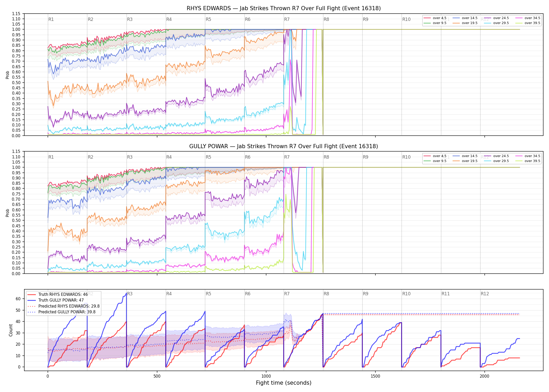Click the R7 round marker in Rhys Edwards chart

pyautogui.click(x=287, y=19)
